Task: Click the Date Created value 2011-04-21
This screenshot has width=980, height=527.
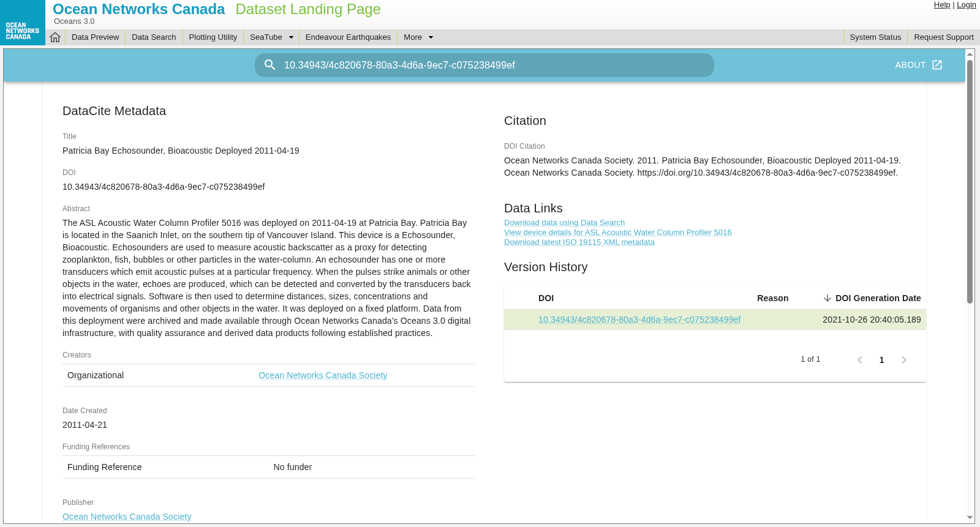Action: coord(85,425)
